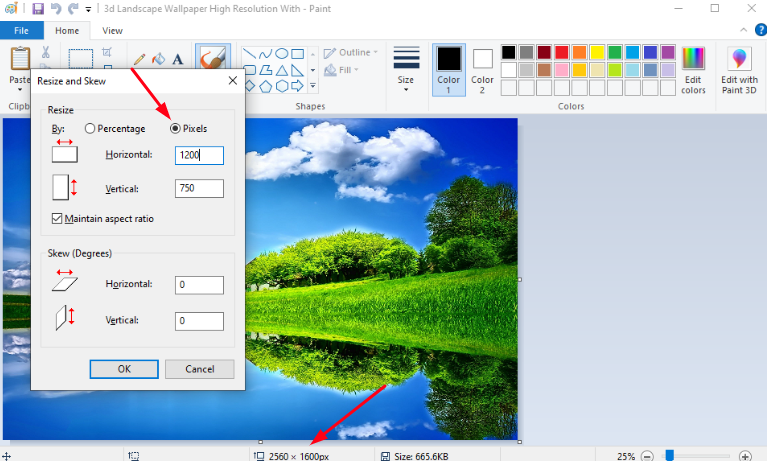767x465 pixels.
Task: Select the Pencil tool
Action: [139, 59]
